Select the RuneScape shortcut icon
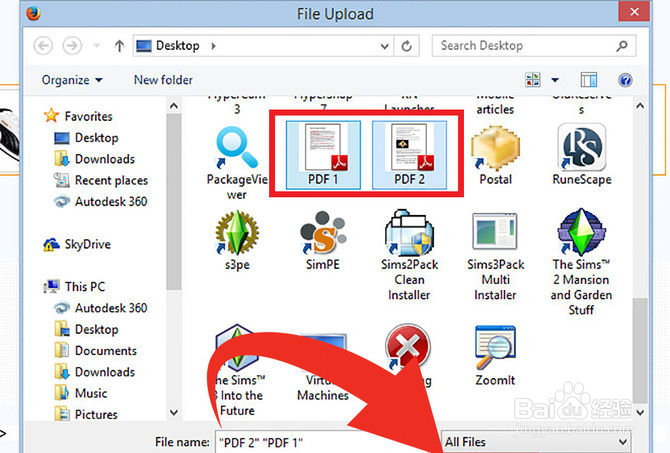 click(582, 155)
